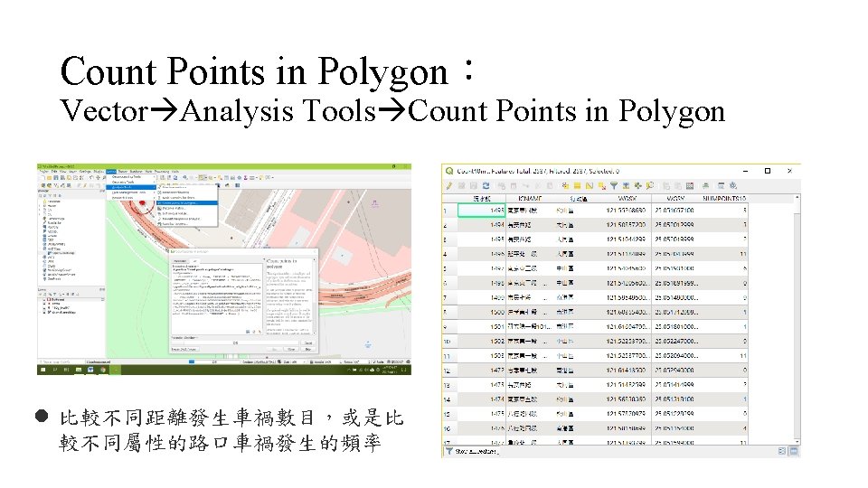
Task: Dock the attribute table window
Action: click(721, 186)
